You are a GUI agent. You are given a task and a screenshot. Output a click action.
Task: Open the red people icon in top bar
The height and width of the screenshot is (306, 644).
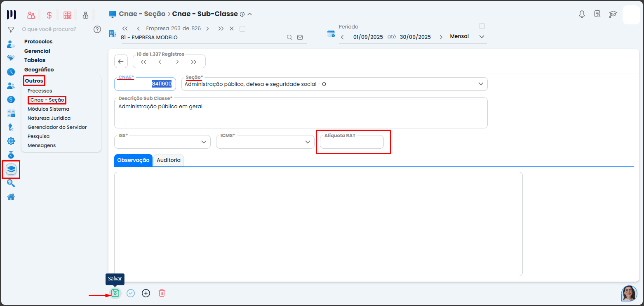[31, 15]
